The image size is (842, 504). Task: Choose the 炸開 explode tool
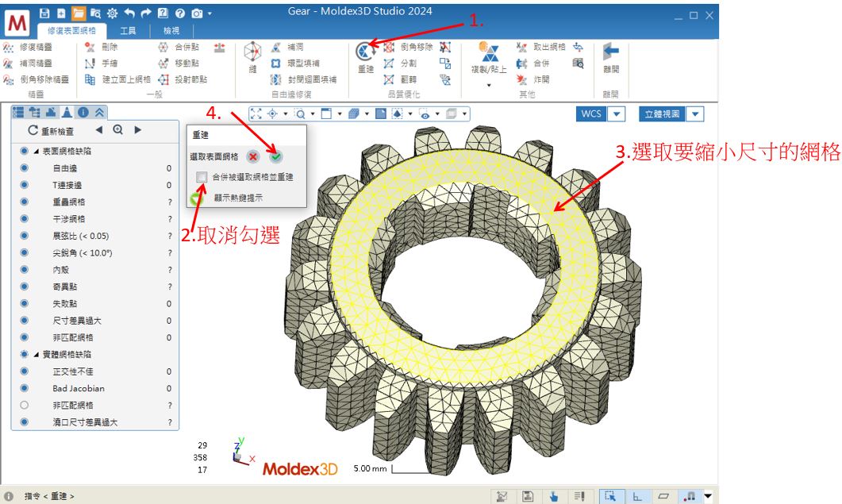(534, 79)
